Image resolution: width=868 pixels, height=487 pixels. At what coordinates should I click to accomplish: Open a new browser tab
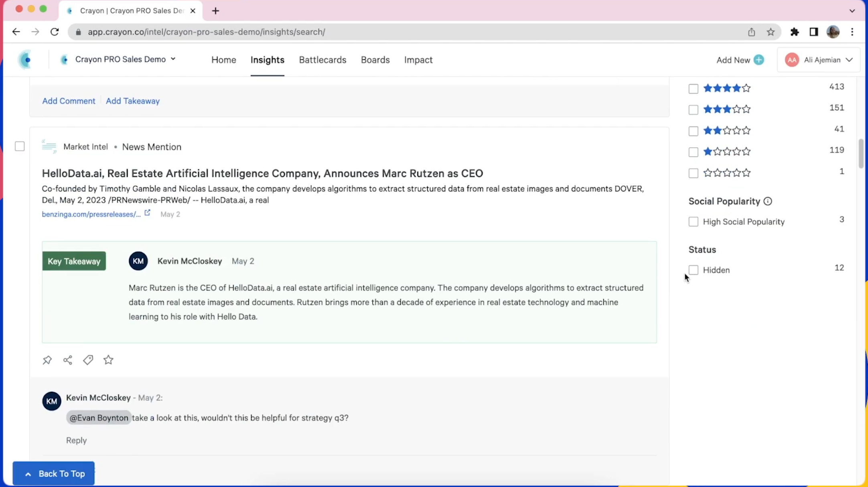pos(215,11)
